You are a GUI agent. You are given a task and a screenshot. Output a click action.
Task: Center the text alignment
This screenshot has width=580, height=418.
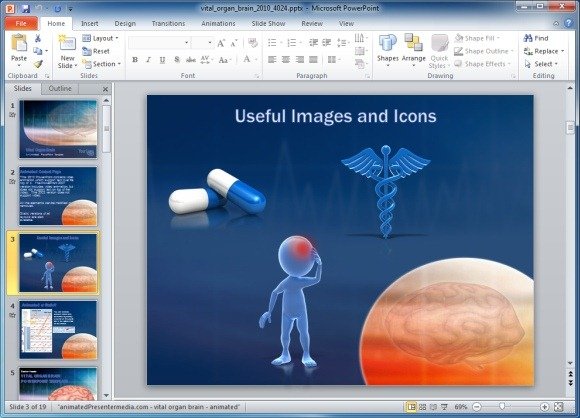tap(286, 60)
